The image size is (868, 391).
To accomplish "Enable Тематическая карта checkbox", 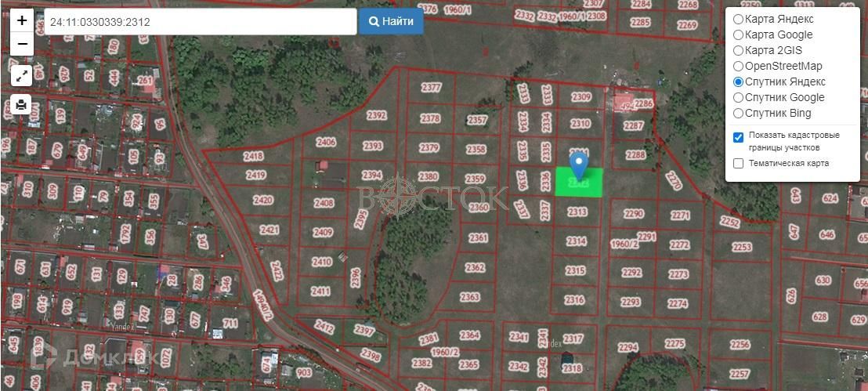I will [738, 163].
